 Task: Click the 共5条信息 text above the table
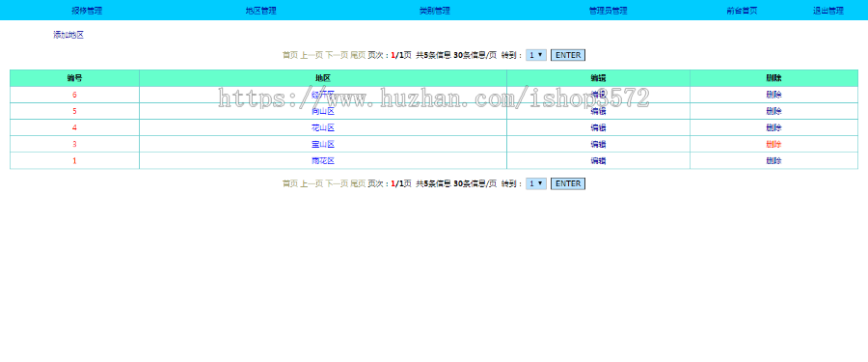(433, 55)
